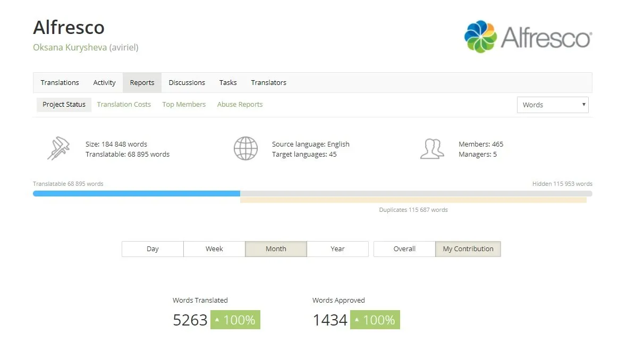Click the beige duplicates bar
Image resolution: width=644 pixels, height=351 pixels.
413,200
